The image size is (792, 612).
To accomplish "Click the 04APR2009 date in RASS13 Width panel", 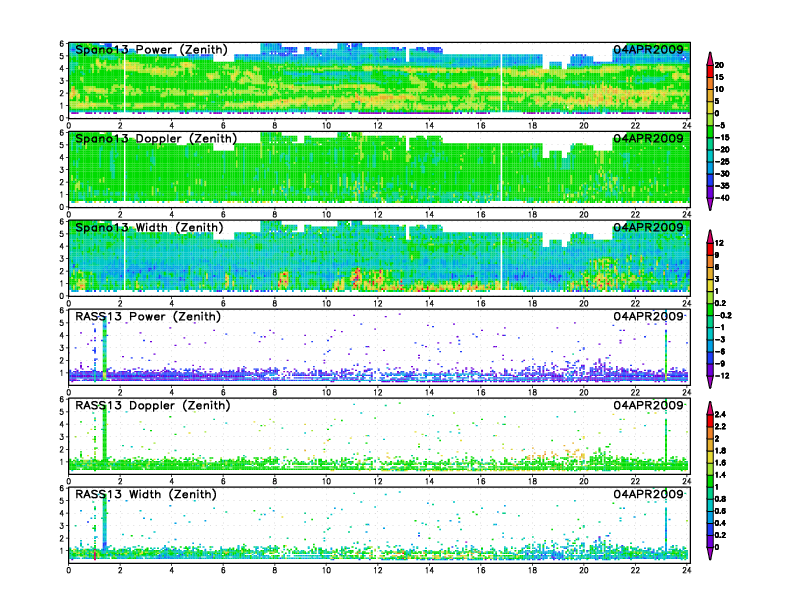I will pyautogui.click(x=648, y=494).
